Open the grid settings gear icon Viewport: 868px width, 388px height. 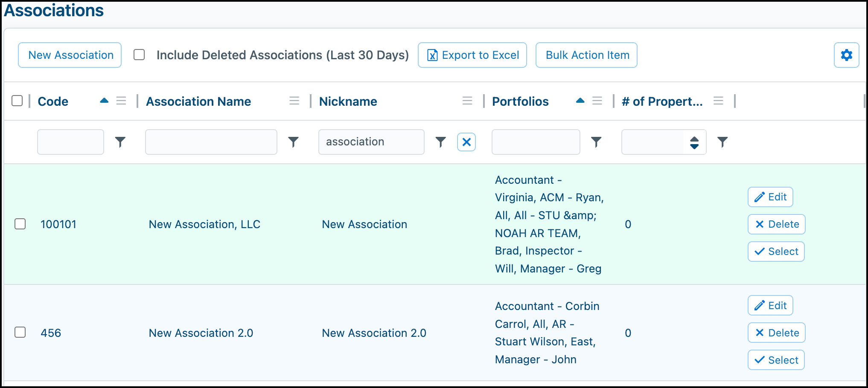[846, 55]
